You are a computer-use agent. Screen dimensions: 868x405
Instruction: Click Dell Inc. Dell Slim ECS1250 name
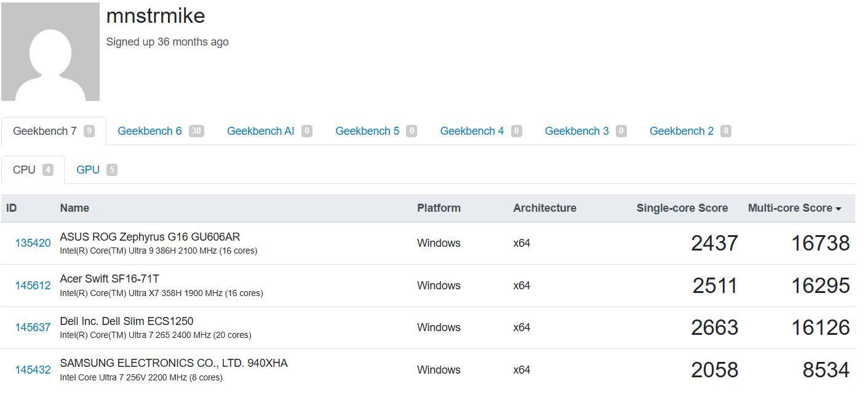(x=126, y=321)
